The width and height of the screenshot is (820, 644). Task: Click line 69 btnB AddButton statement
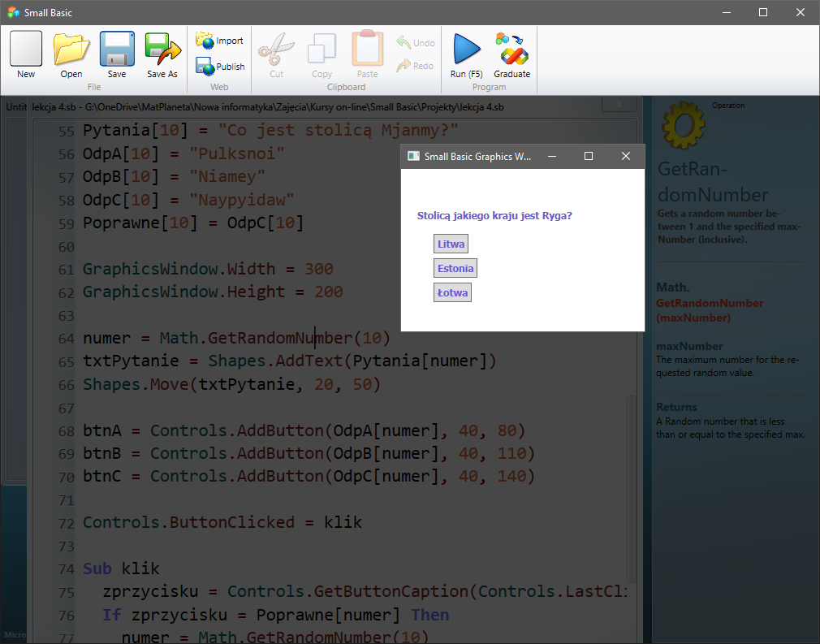(309, 453)
